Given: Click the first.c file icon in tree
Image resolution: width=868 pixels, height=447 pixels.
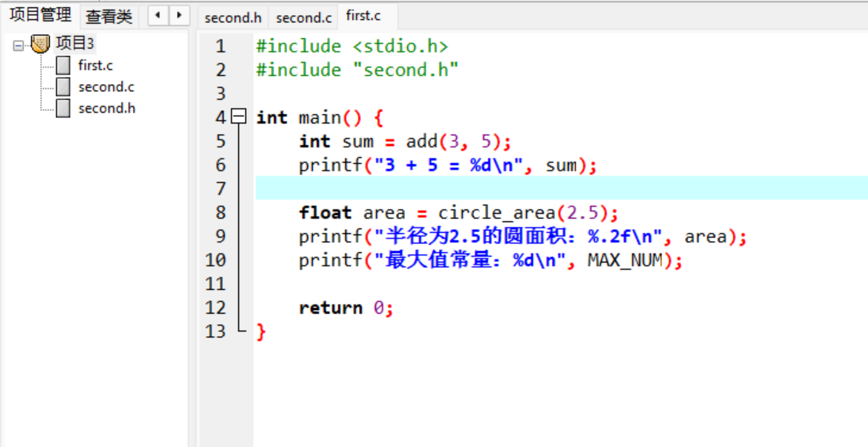Looking at the screenshot, I should pos(63,65).
